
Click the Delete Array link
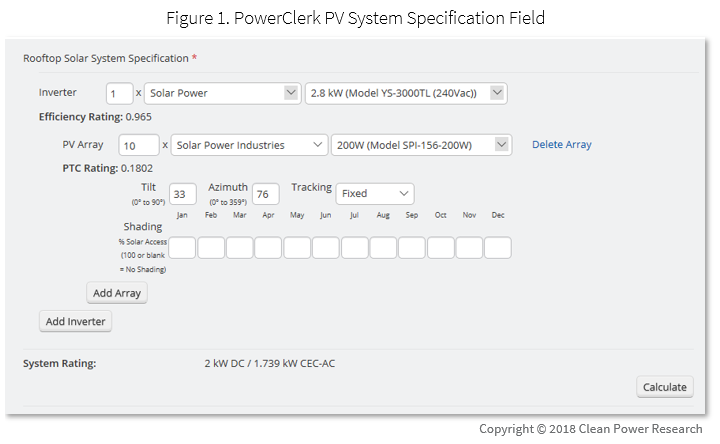[x=562, y=145]
